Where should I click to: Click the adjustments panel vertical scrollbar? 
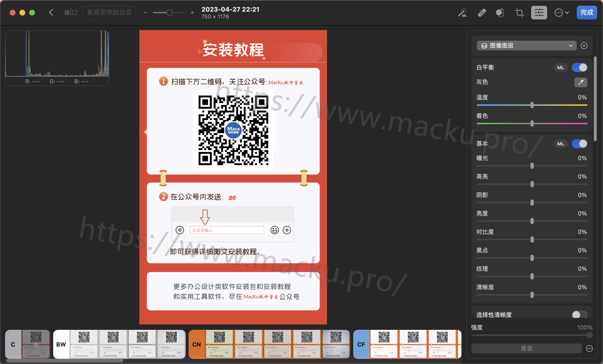point(595,99)
